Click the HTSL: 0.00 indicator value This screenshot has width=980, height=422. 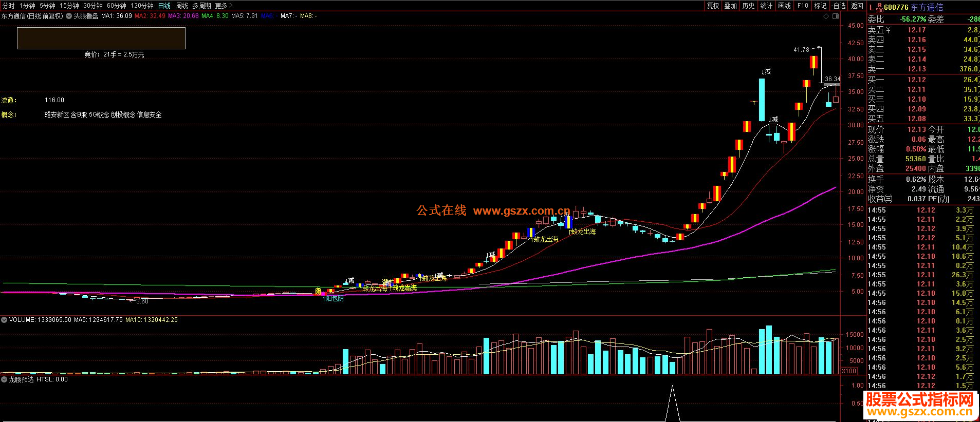pyautogui.click(x=52, y=379)
